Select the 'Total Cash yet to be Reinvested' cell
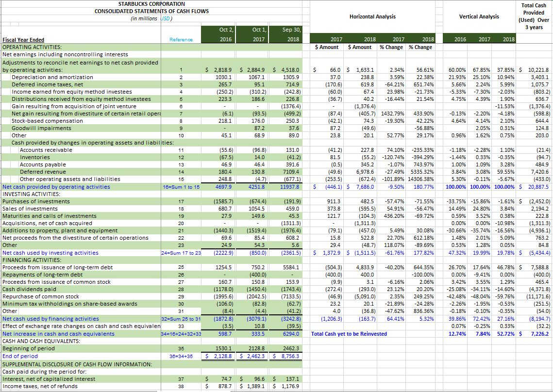The width and height of the screenshot is (553, 392). pos(349,334)
